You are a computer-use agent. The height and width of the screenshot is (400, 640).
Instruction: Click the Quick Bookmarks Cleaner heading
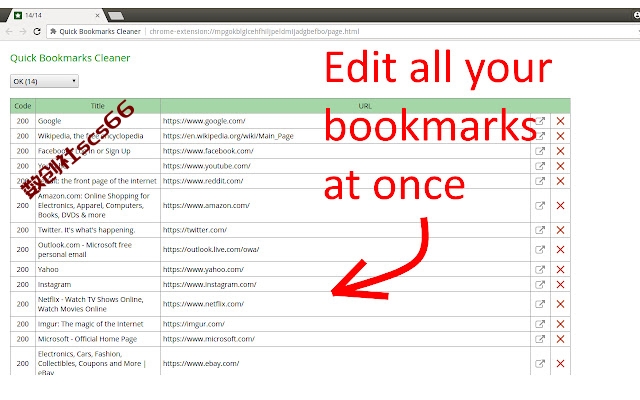pyautogui.click(x=70, y=58)
